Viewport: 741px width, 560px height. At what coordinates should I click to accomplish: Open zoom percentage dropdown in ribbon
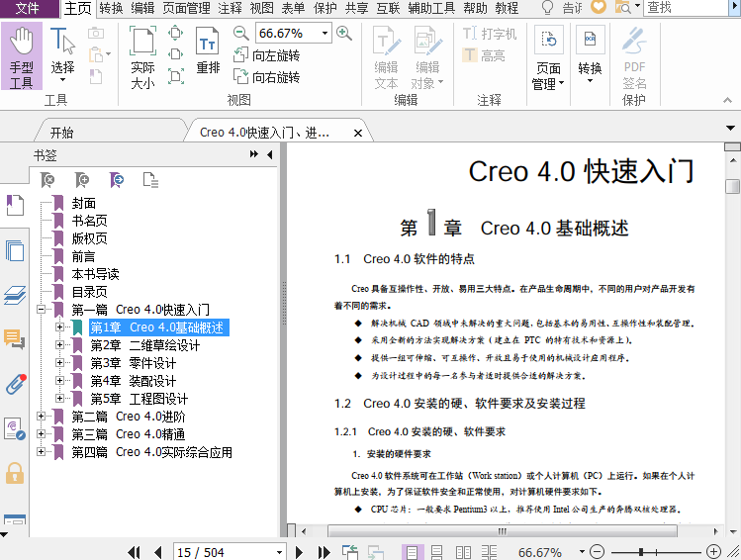324,33
